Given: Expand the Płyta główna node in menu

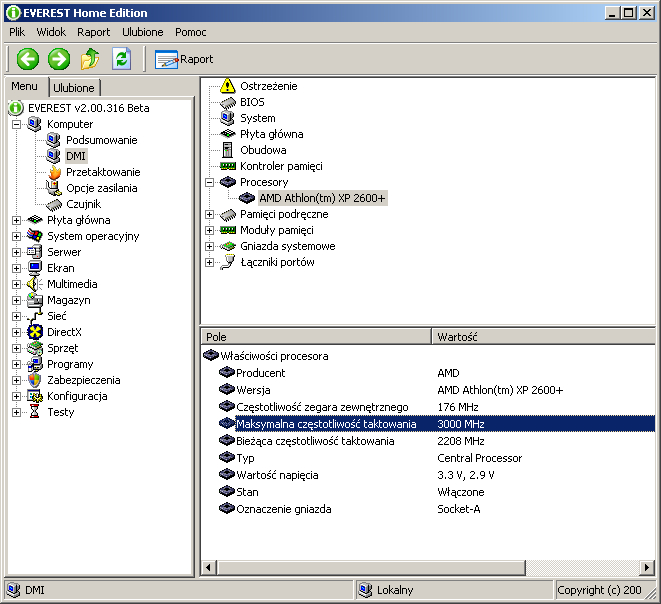Looking at the screenshot, I should [17, 220].
